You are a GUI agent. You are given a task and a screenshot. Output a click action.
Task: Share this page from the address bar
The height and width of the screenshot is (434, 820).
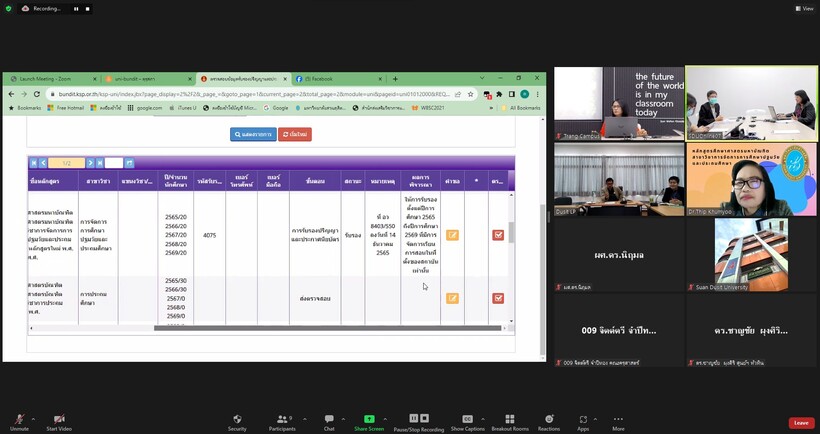coord(458,94)
